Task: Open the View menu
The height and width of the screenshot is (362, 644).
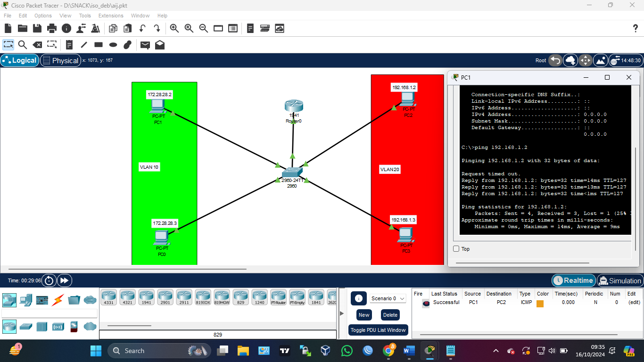Action: point(66,16)
